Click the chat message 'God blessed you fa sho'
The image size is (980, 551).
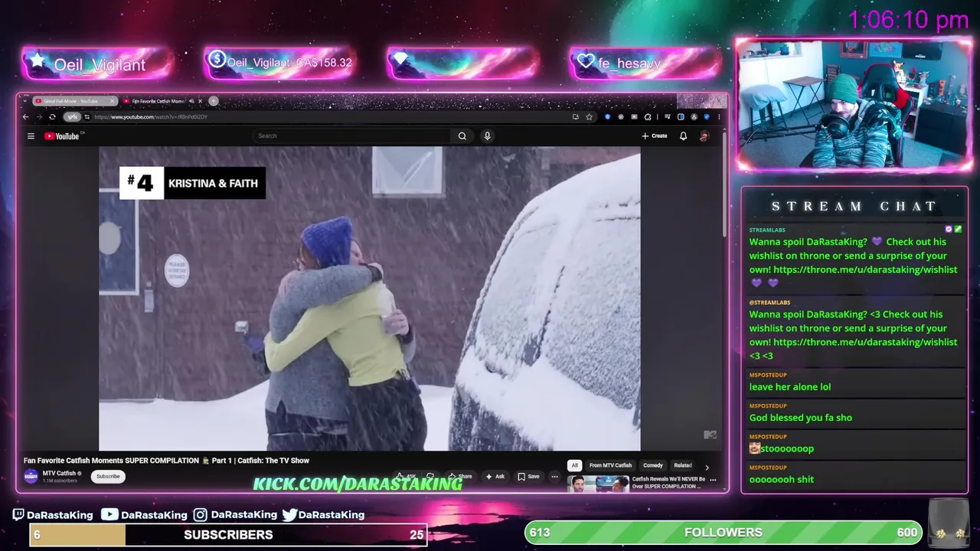pyautogui.click(x=801, y=418)
